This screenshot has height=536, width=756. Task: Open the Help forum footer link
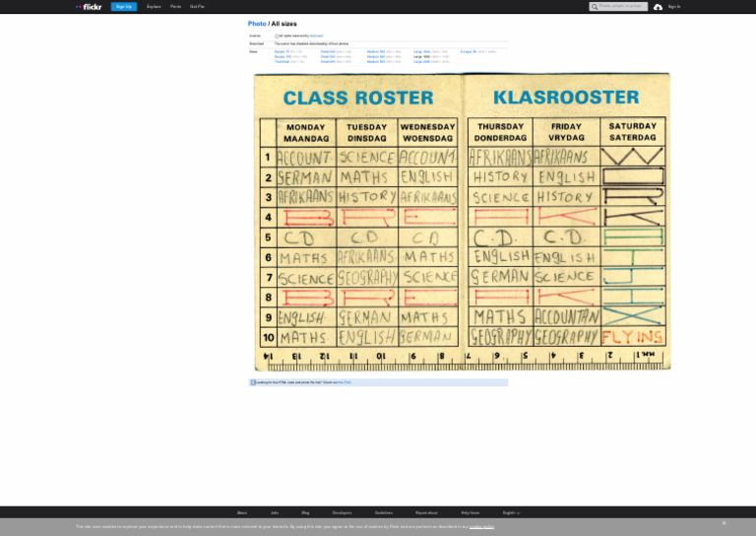point(471,512)
